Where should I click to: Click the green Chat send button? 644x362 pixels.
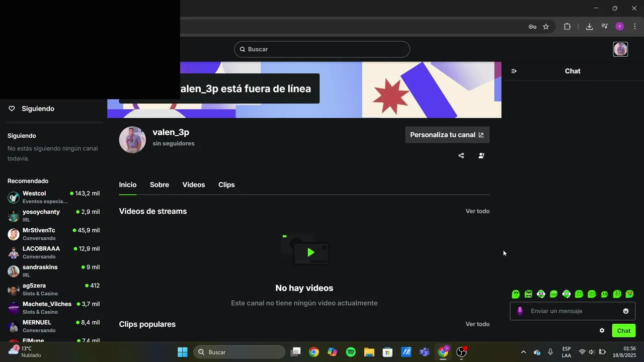point(624,330)
